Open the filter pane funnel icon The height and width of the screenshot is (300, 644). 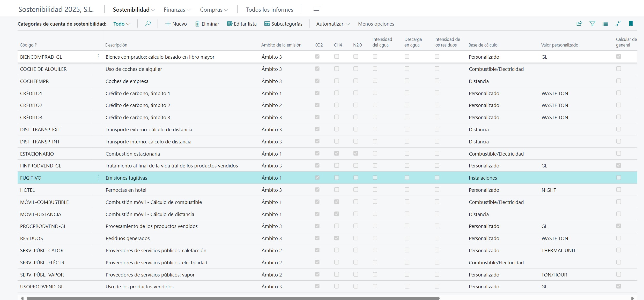tap(592, 24)
